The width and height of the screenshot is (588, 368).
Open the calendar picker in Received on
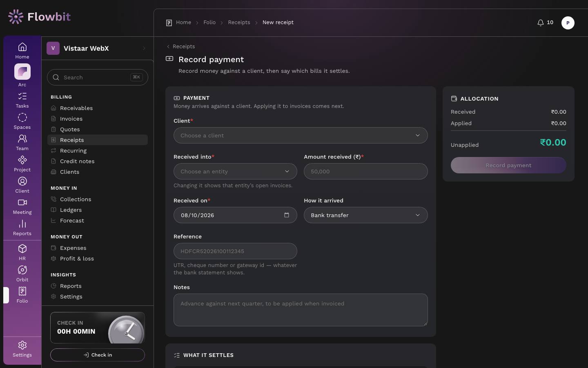pyautogui.click(x=287, y=215)
